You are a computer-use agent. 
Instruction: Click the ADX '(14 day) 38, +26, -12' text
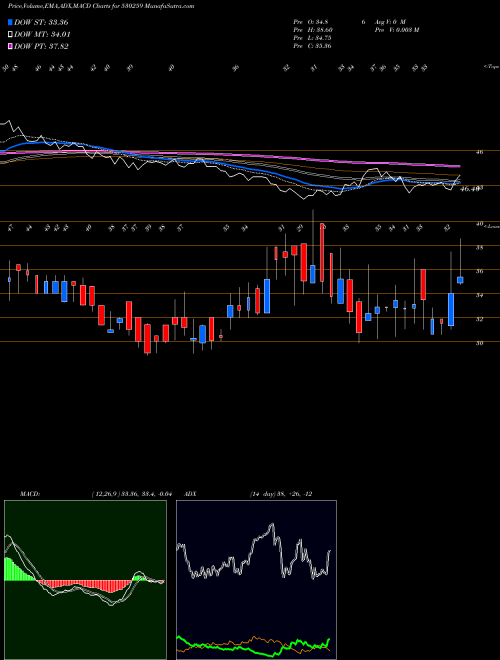click(x=281, y=494)
